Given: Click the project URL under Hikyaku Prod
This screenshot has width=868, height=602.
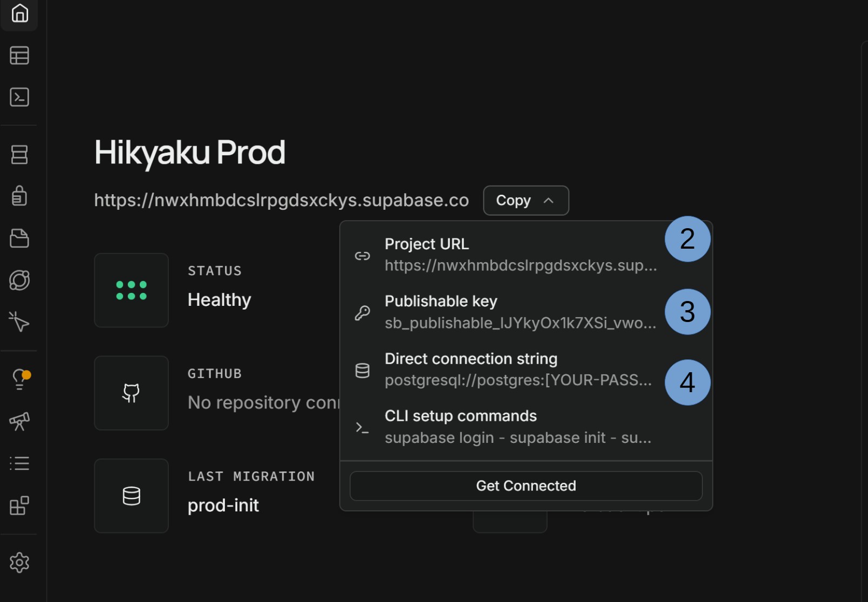Looking at the screenshot, I should point(282,200).
